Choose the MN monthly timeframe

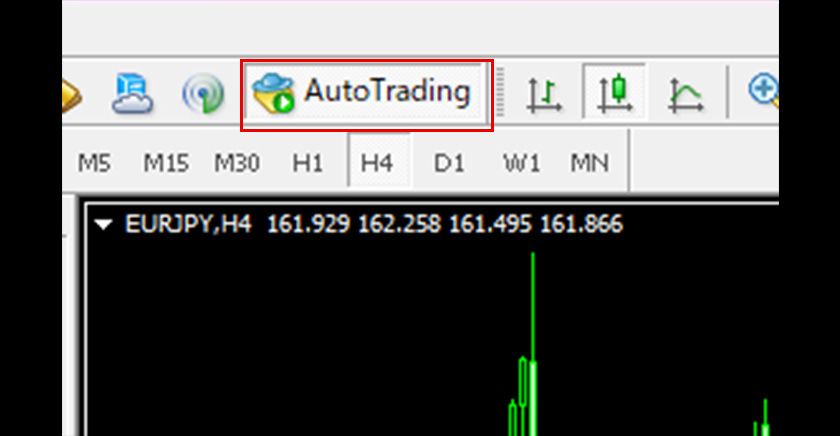589,162
